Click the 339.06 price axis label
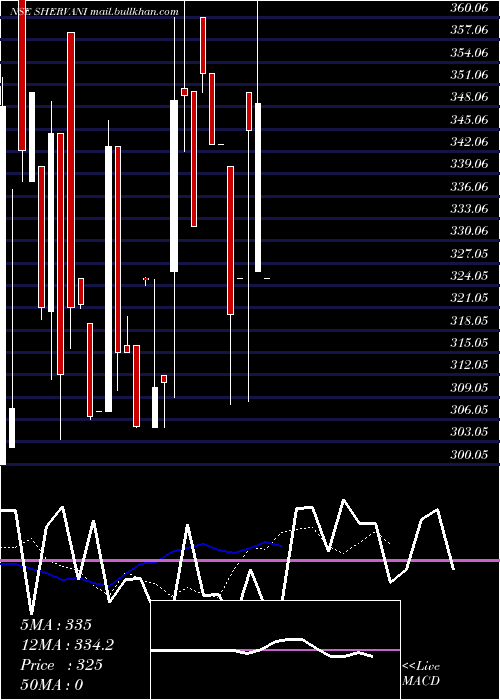The height and width of the screenshot is (700, 500). point(468,163)
